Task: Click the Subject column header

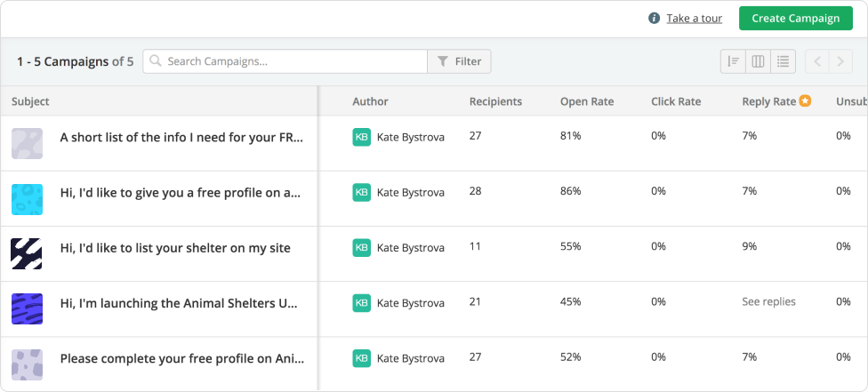Action: pyautogui.click(x=30, y=101)
